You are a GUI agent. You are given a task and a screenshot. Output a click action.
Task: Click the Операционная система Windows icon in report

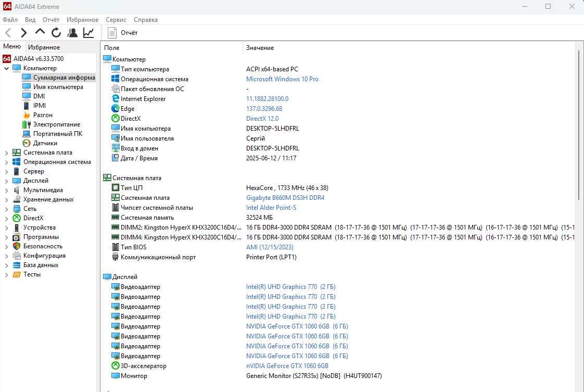coord(116,79)
